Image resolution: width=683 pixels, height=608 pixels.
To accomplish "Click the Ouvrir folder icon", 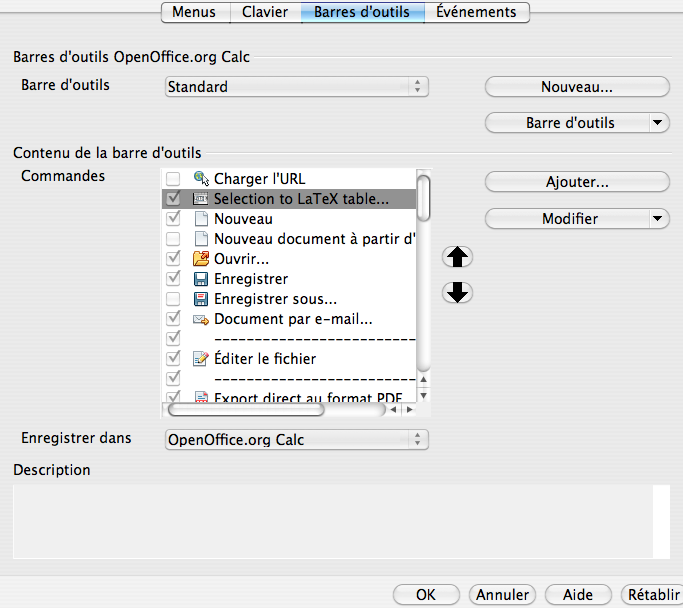I will 200,259.
